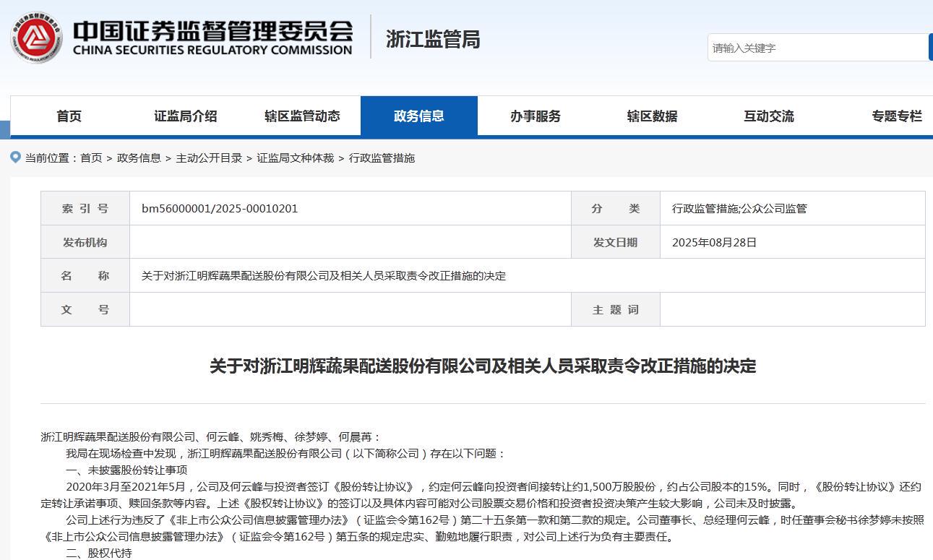Click the date 2025年08月28日
Viewport: 933px width, 560px height.
(x=714, y=242)
